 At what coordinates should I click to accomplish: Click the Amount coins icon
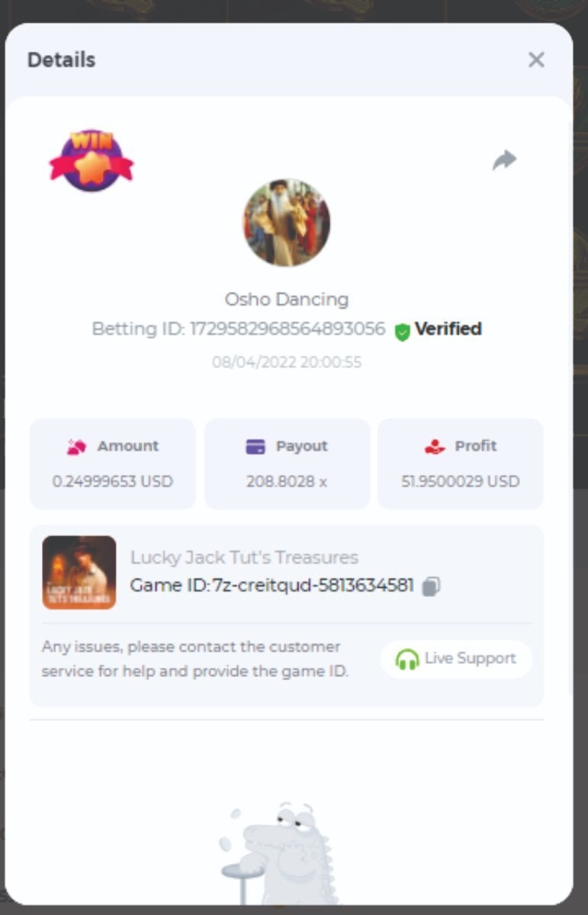(76, 448)
